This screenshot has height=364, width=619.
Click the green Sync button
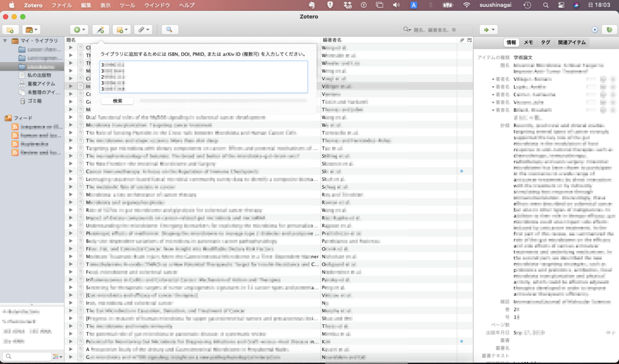tap(610, 30)
